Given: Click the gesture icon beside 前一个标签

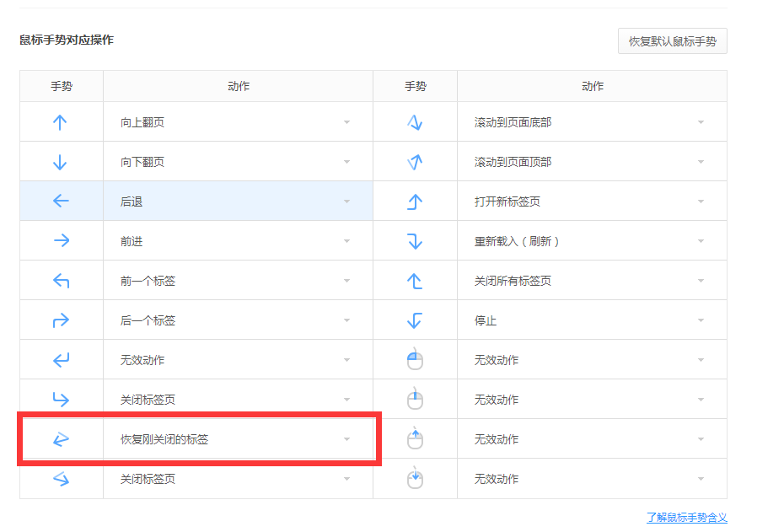Looking at the screenshot, I should coord(60,281).
